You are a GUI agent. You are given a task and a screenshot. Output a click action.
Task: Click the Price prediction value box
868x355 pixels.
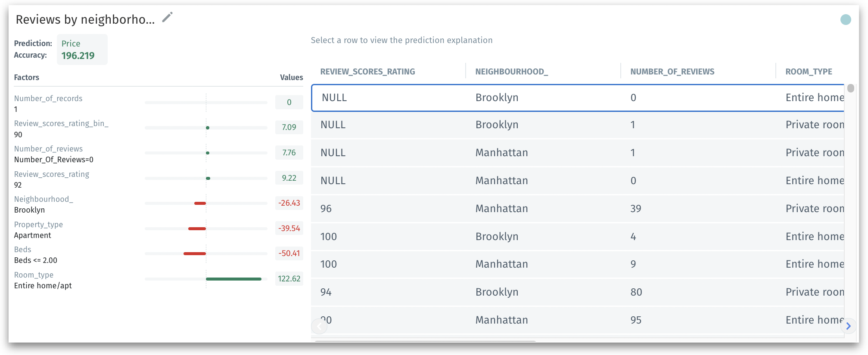point(82,49)
